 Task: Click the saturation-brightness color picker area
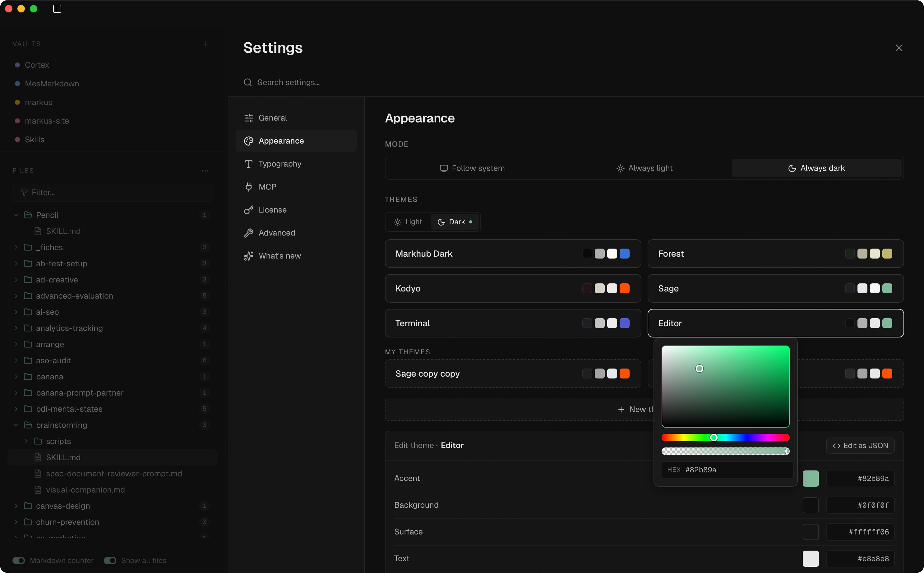coord(725,386)
